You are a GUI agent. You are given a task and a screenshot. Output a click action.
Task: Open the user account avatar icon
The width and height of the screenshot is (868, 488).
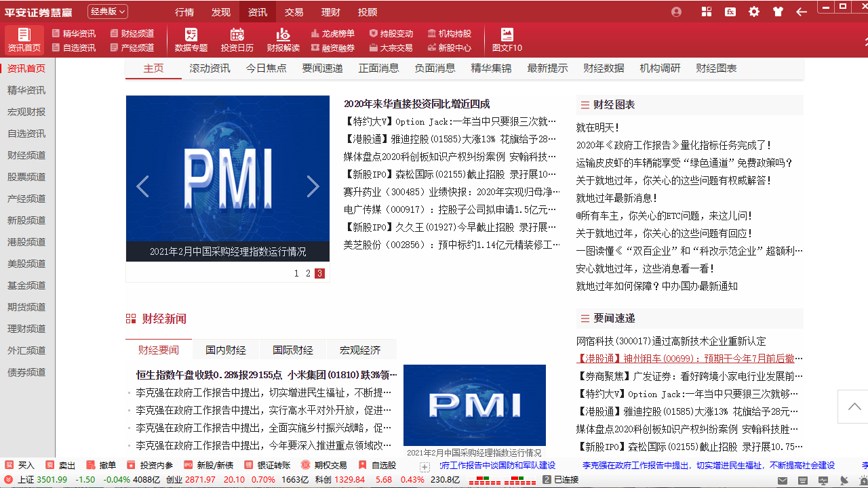pyautogui.click(x=676, y=12)
